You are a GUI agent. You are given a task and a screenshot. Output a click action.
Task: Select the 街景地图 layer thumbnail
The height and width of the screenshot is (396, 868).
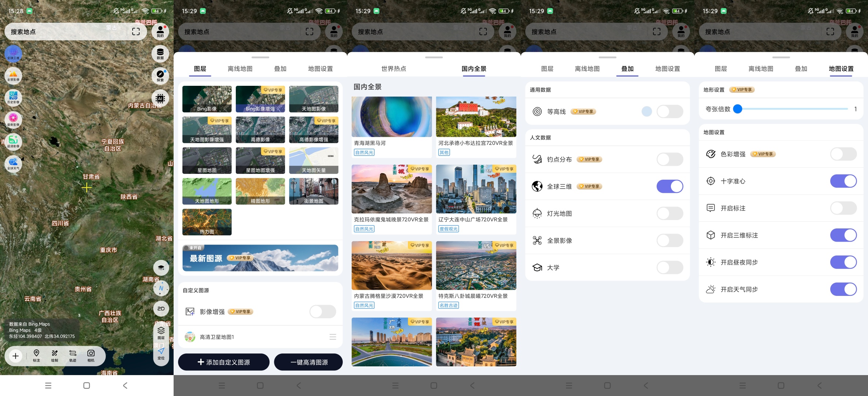tap(314, 191)
